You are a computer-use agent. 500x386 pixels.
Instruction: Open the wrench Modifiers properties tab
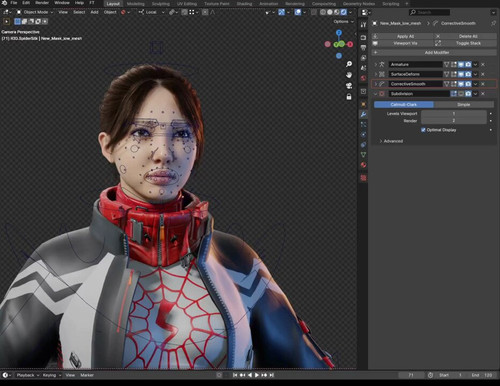pyautogui.click(x=363, y=114)
